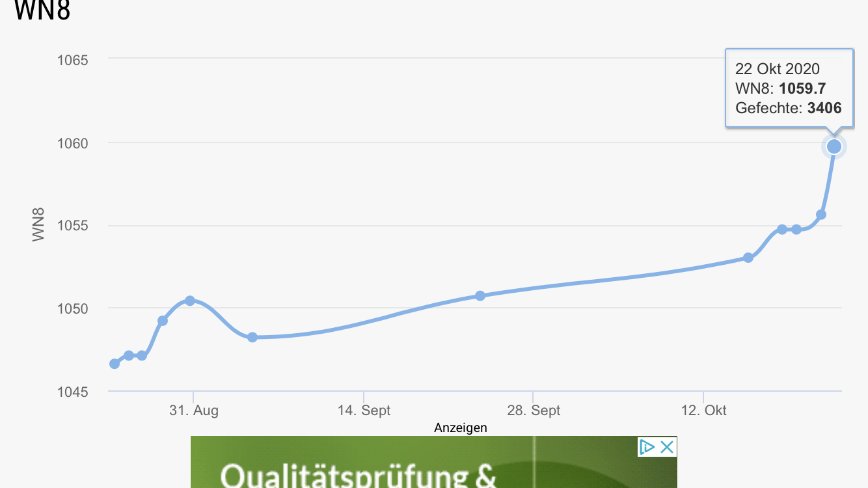Select the 22 Okt 2020 tooltip box
868x488 pixels.
pos(789,88)
